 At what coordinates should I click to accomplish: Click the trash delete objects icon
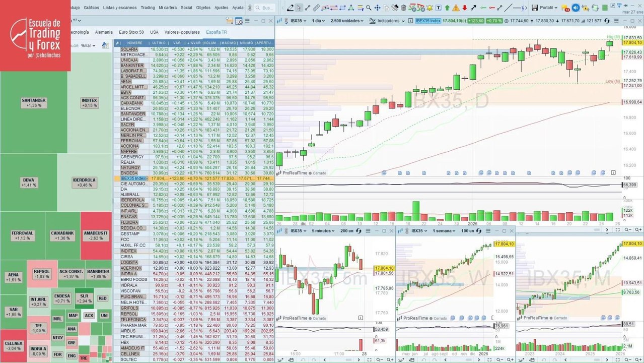tap(404, 8)
